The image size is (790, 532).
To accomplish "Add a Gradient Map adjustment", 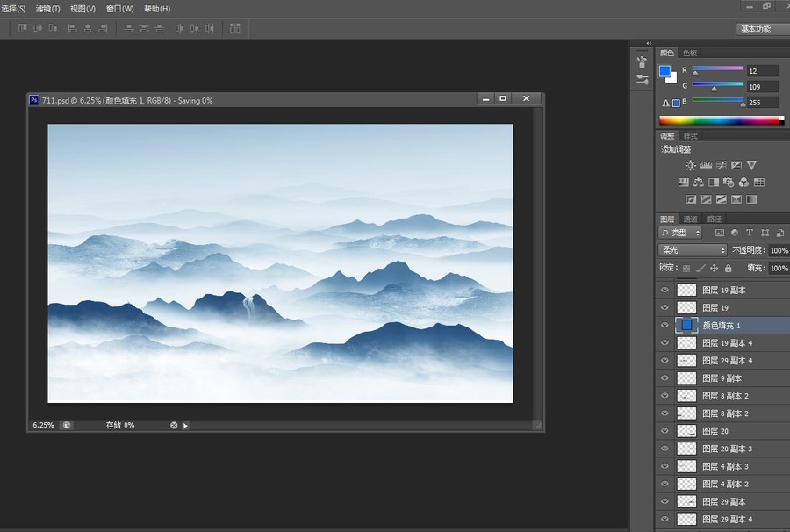I will (751, 199).
